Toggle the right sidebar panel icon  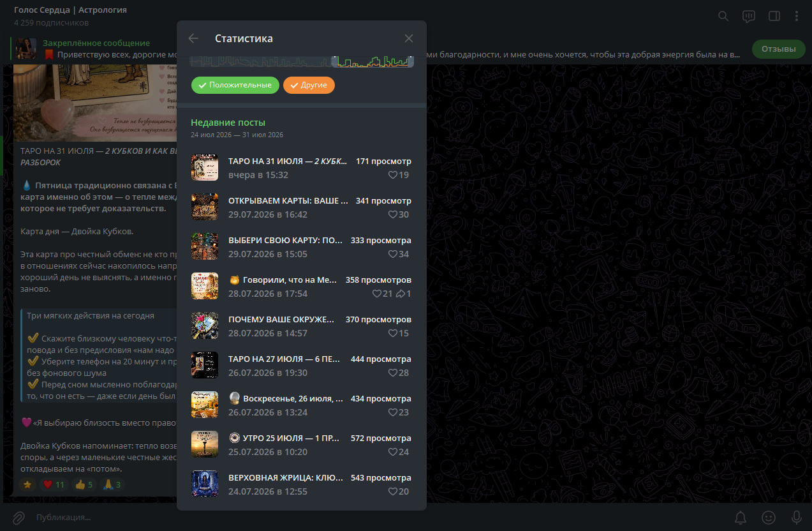774,16
